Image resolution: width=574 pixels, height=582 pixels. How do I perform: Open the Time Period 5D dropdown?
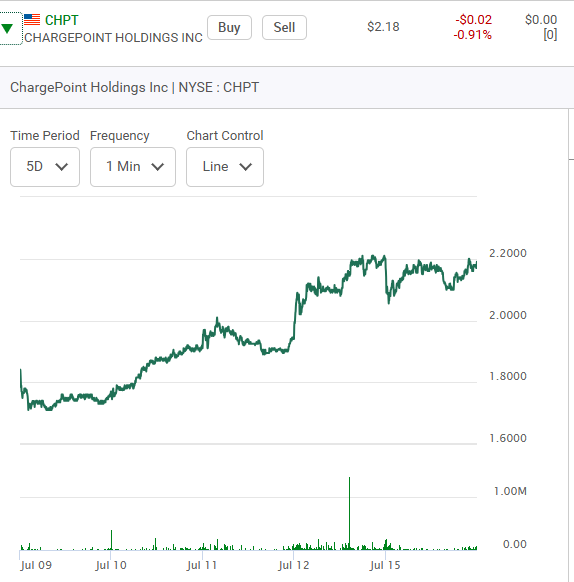click(x=45, y=167)
